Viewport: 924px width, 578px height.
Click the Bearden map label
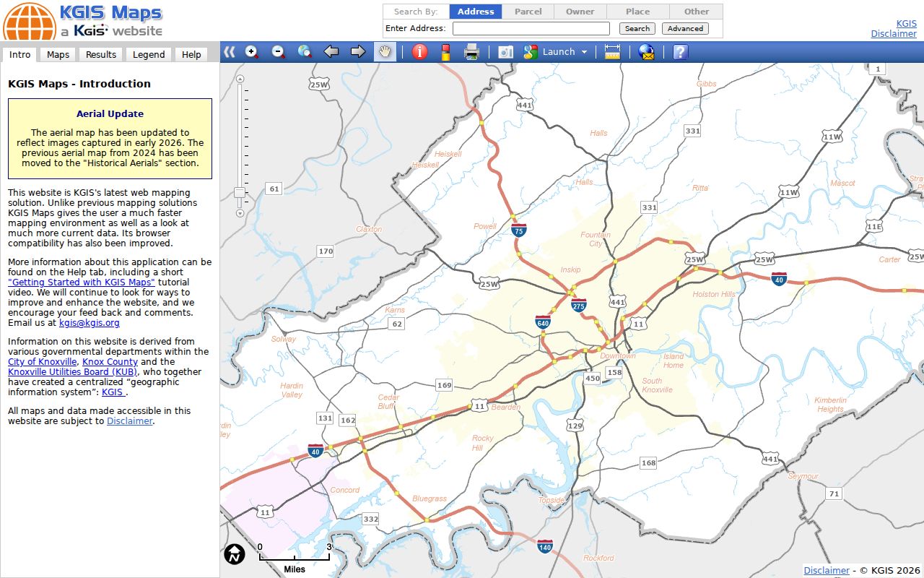tap(506, 407)
